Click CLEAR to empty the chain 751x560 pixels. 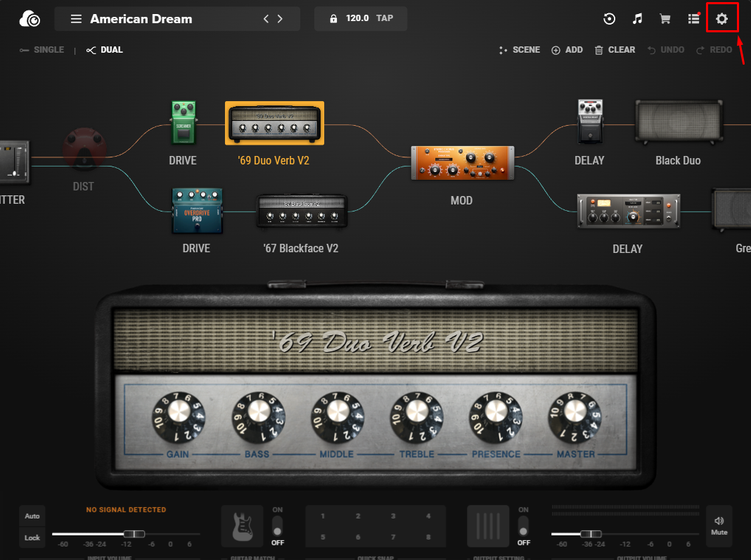click(615, 50)
